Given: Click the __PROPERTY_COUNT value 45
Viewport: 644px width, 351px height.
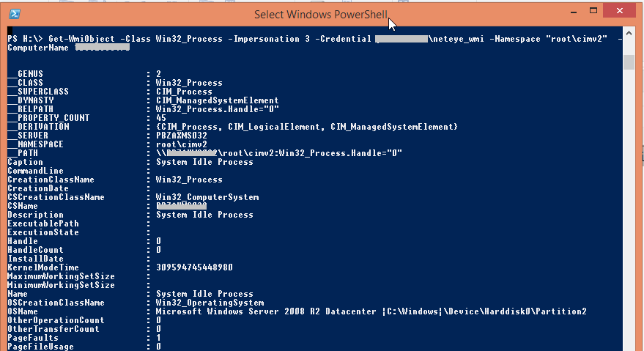Looking at the screenshot, I should [161, 118].
